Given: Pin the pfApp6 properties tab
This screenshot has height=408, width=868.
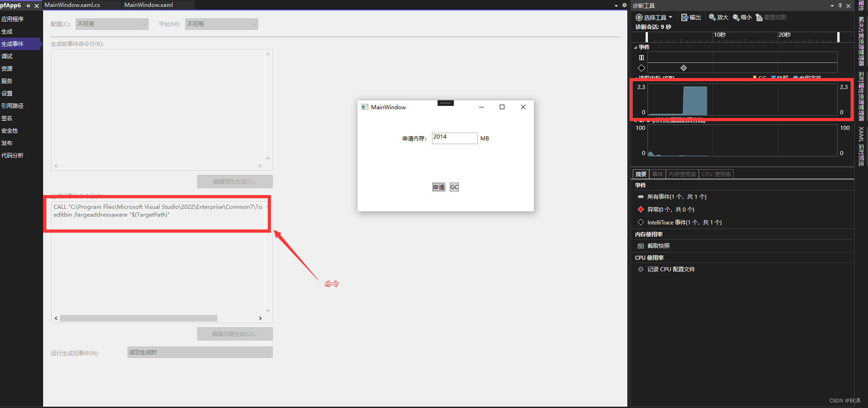Looking at the screenshot, I should [x=28, y=6].
